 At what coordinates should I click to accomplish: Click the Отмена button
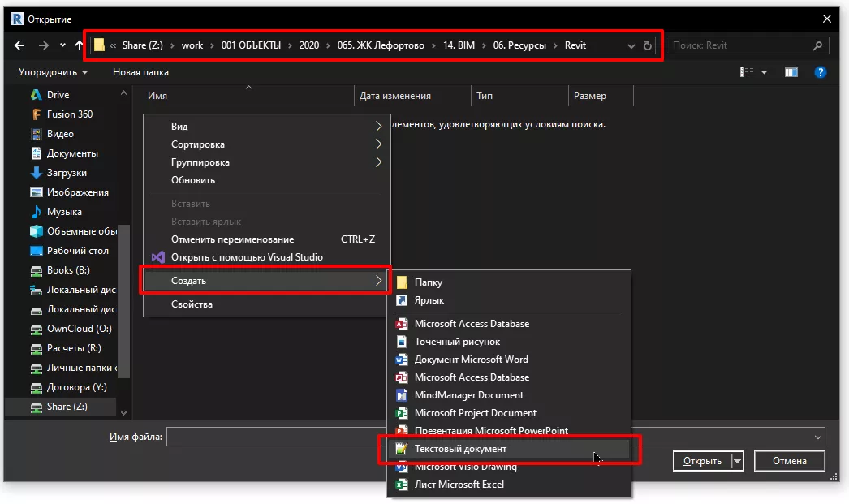click(789, 461)
